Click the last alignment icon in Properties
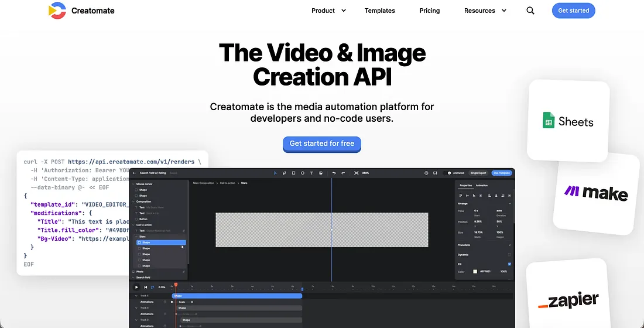644x328 pixels. tap(510, 196)
